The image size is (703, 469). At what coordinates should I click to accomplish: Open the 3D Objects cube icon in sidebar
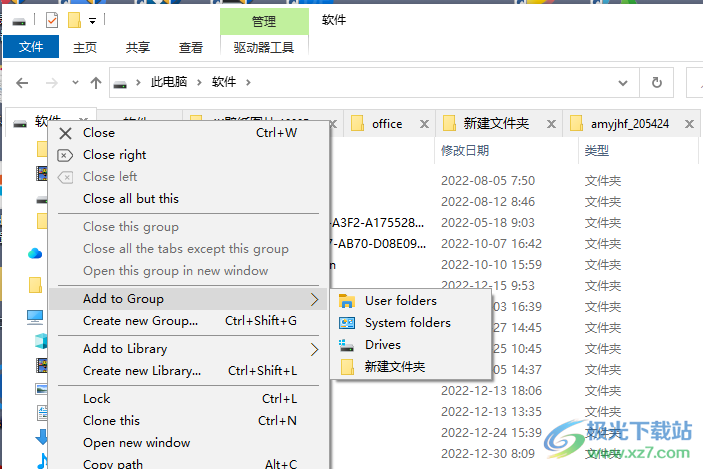[41, 341]
